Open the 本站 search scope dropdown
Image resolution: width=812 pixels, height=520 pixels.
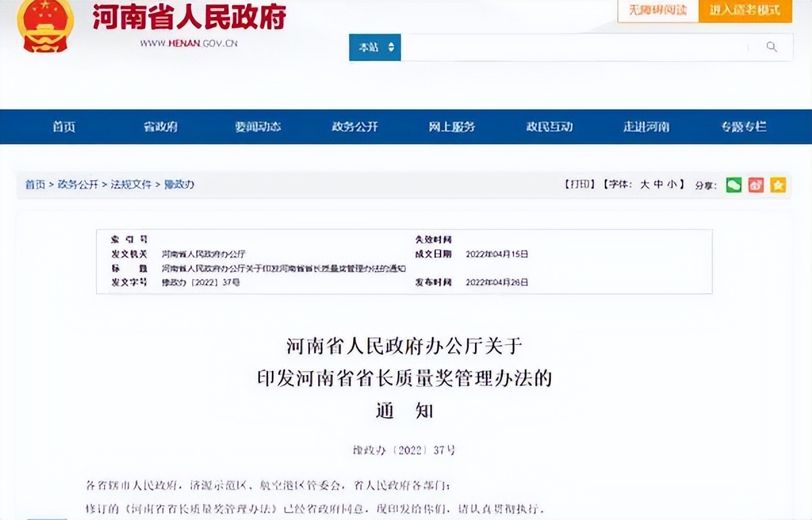click(x=374, y=47)
